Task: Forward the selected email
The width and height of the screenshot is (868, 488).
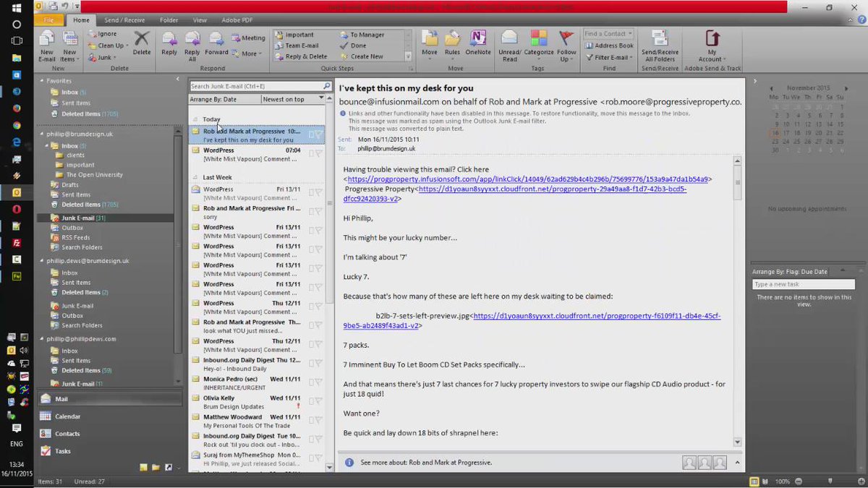Action: point(216,43)
